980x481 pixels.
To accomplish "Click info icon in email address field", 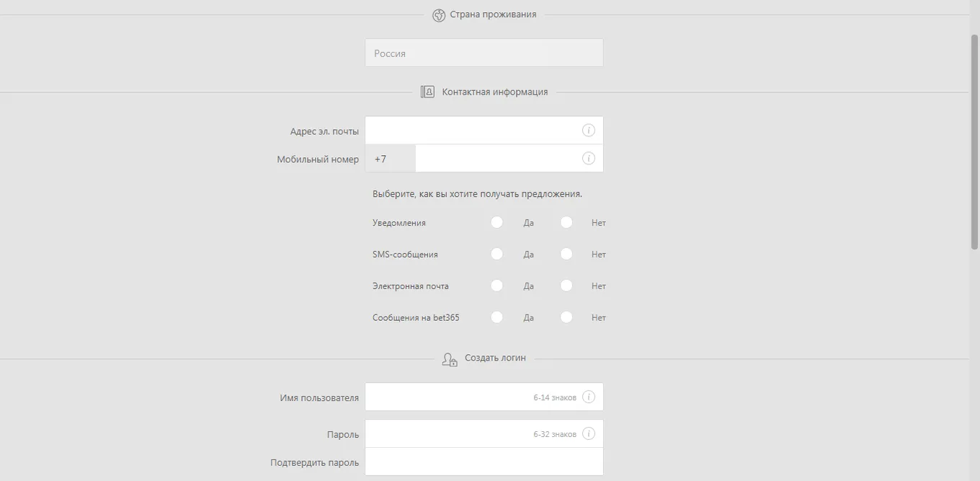I will click(589, 131).
